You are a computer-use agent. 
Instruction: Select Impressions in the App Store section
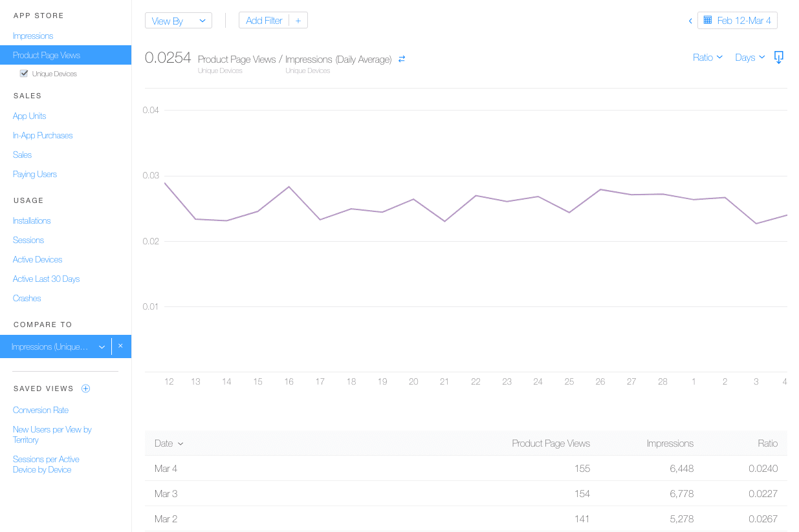click(x=32, y=36)
